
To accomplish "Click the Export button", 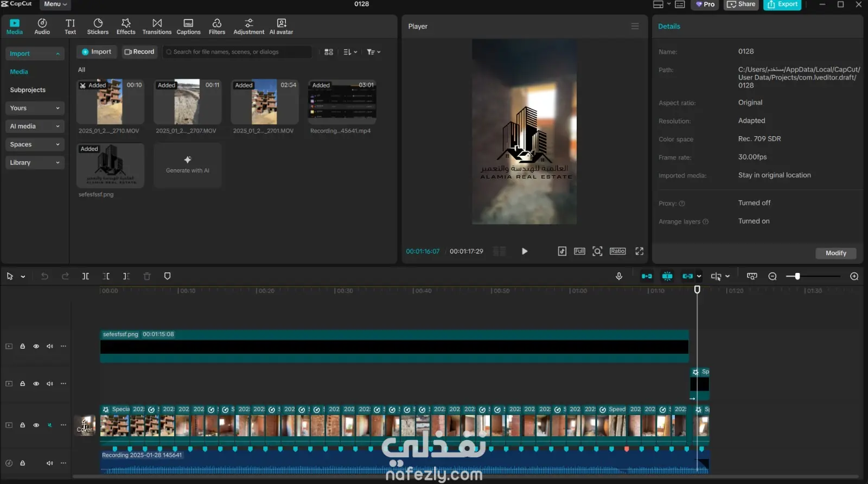I will point(782,4).
